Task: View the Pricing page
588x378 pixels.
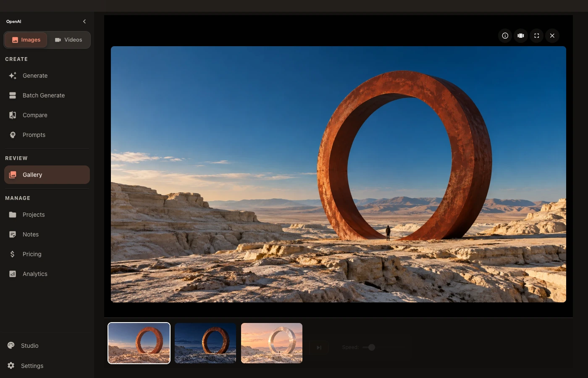Action: coord(47,254)
